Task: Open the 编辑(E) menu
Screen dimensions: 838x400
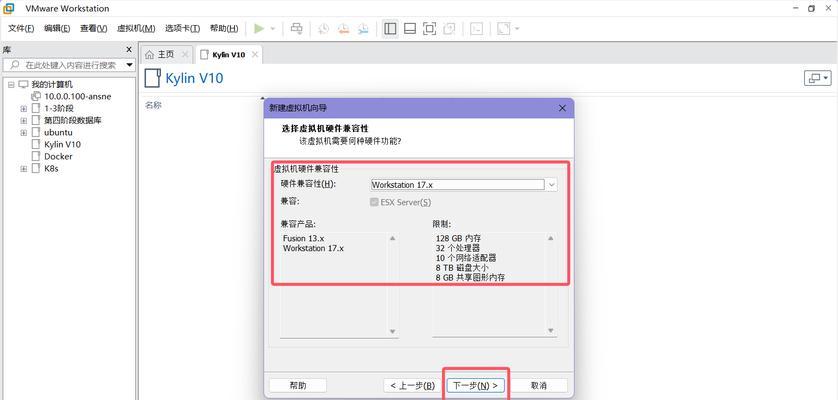Action: tap(57, 28)
